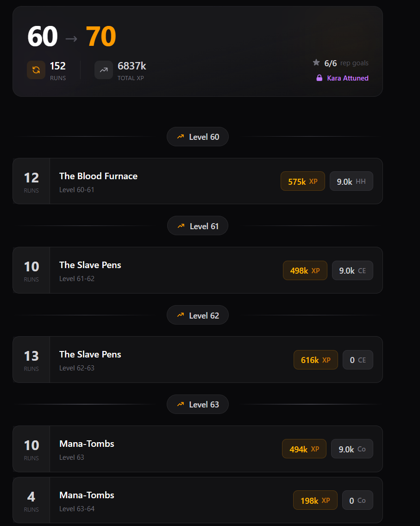The width and height of the screenshot is (420, 526).
Task: Click the trend arrow in Level 60 badge
Action: 181,137
